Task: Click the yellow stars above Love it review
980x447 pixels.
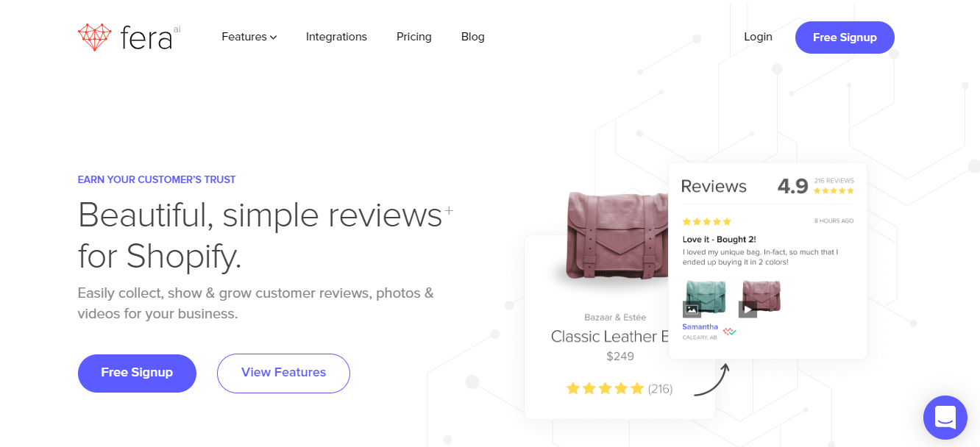Action: [707, 221]
